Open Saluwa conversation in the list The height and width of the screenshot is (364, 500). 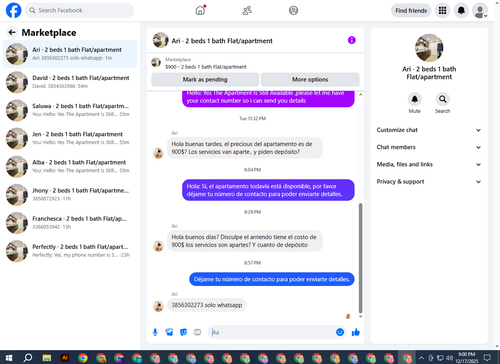(70, 110)
